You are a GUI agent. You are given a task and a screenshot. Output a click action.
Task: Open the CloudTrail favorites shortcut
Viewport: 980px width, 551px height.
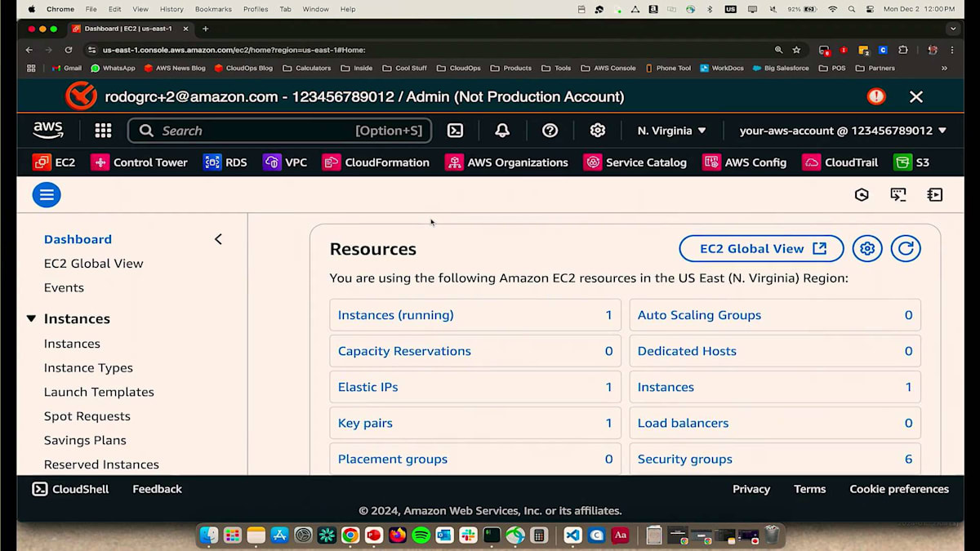click(840, 162)
